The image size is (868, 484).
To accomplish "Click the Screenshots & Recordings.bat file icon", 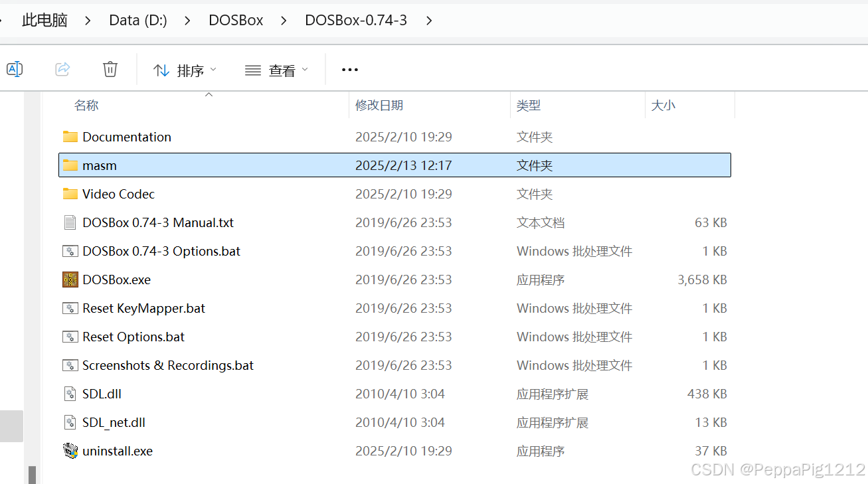I will [x=70, y=365].
